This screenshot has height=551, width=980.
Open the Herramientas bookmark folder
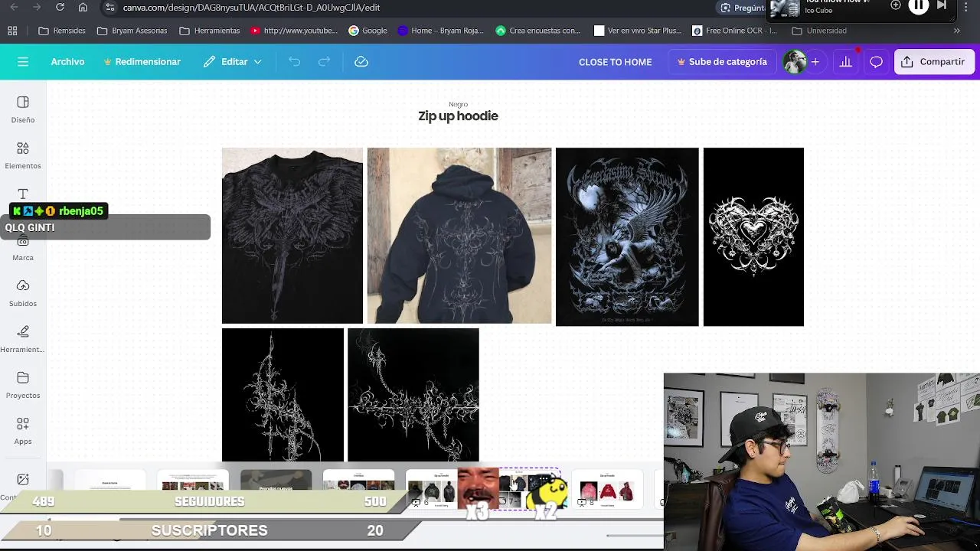[210, 31]
